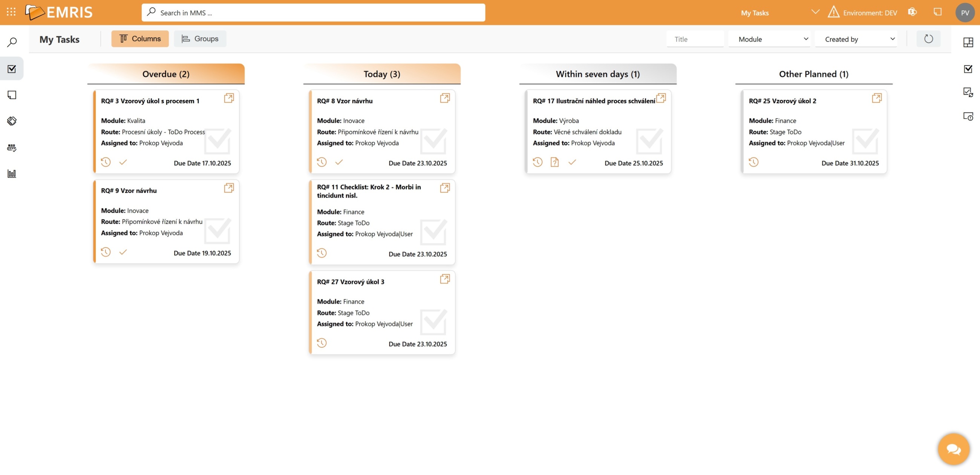Open document icon on RQ# 17 card
Viewport: 980px width, 475px height.
coord(554,162)
